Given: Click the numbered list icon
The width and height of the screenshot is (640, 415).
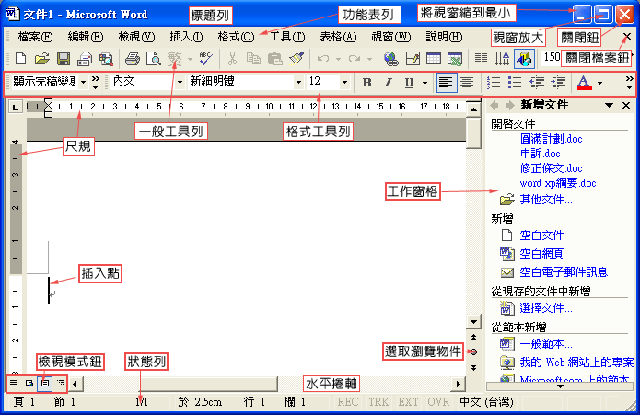Looking at the screenshot, I should pyautogui.click(x=492, y=82).
